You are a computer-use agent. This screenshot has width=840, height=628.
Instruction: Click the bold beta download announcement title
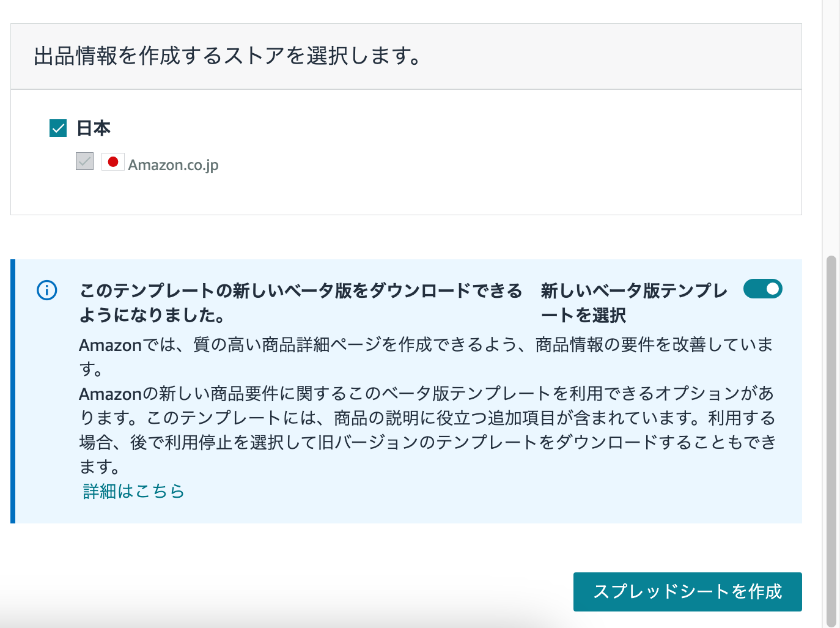coord(300,303)
